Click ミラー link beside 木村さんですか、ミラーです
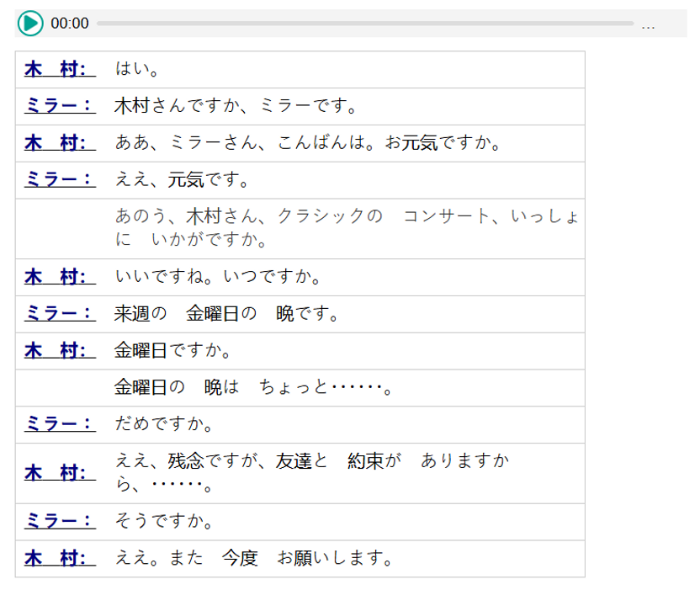This screenshot has width=700, height=606. click(60, 106)
